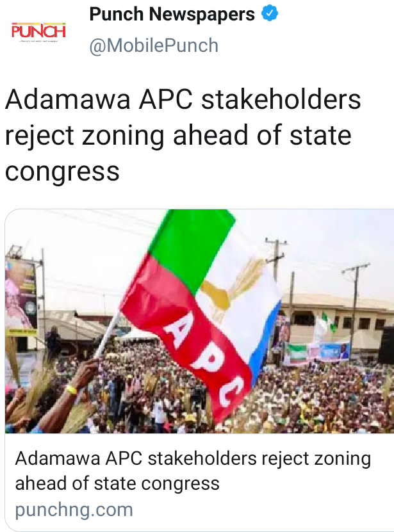Screen dimensions: 394x532
Task: Open the link card title below the photo
Action: point(193,471)
